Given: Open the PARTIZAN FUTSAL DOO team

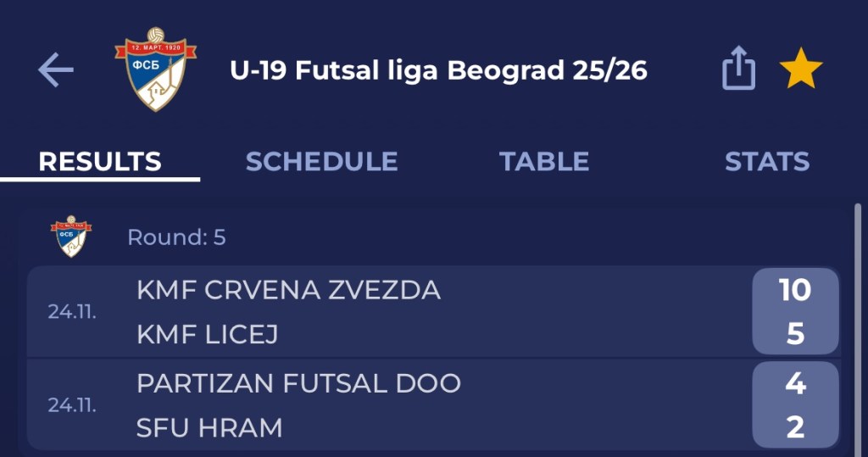Looking at the screenshot, I should [x=298, y=383].
